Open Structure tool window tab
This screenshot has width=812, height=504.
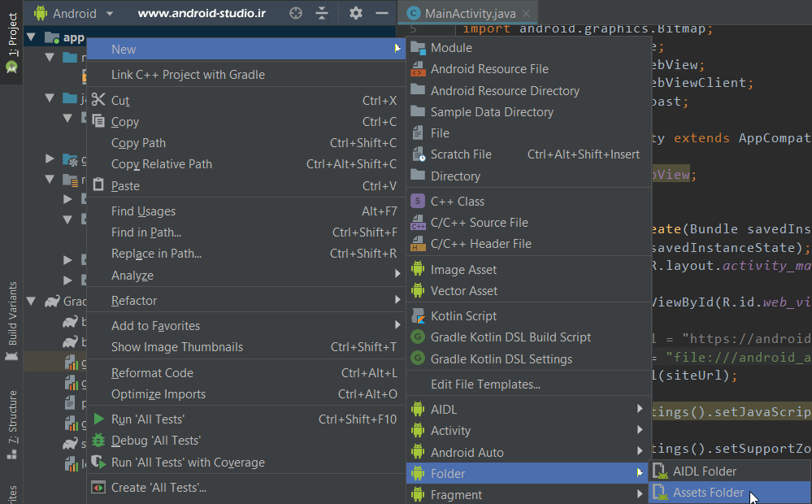pos(11,423)
